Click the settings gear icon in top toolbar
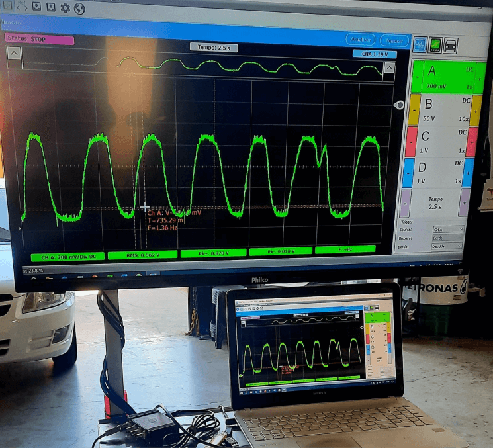The image size is (493, 448). click(65, 8)
